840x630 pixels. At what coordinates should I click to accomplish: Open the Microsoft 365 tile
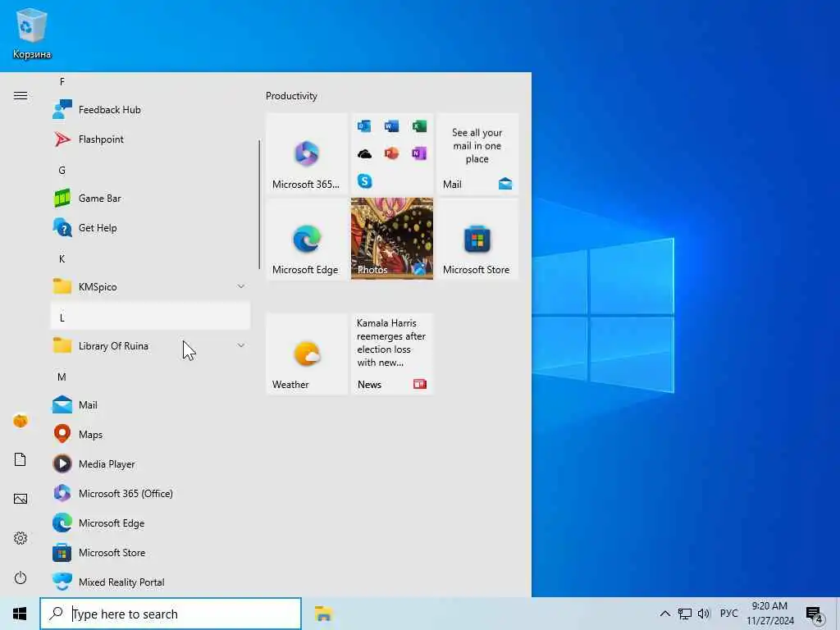pos(307,153)
